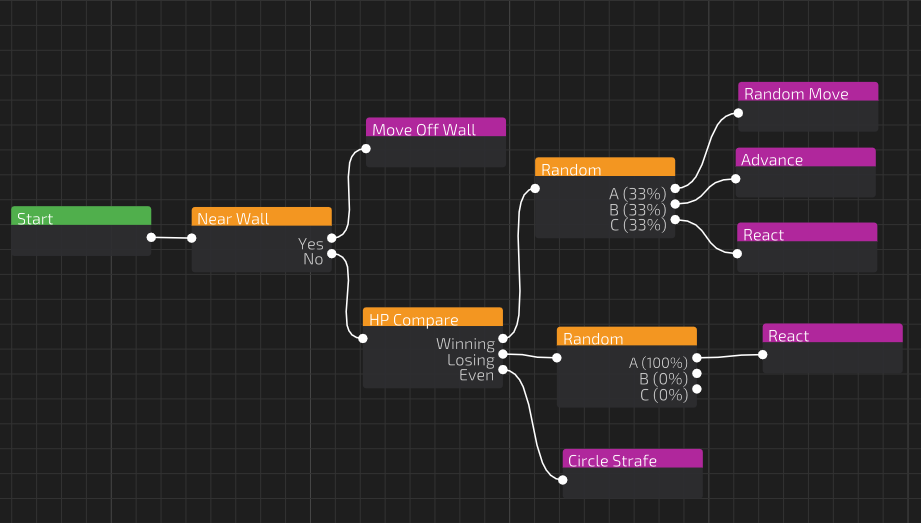The image size is (921, 523).
Task: Click the C (0%) output port
Action: 697,389
